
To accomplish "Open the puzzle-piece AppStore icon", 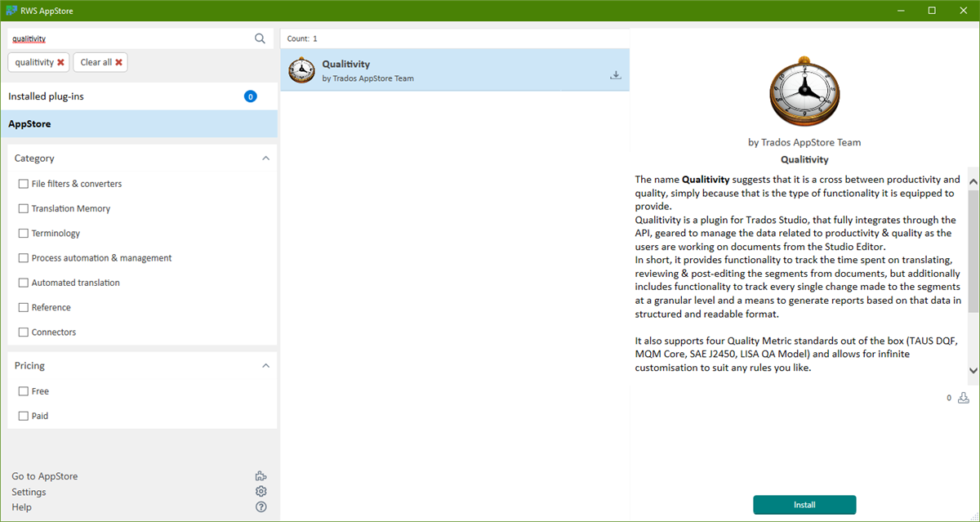I will [x=261, y=475].
